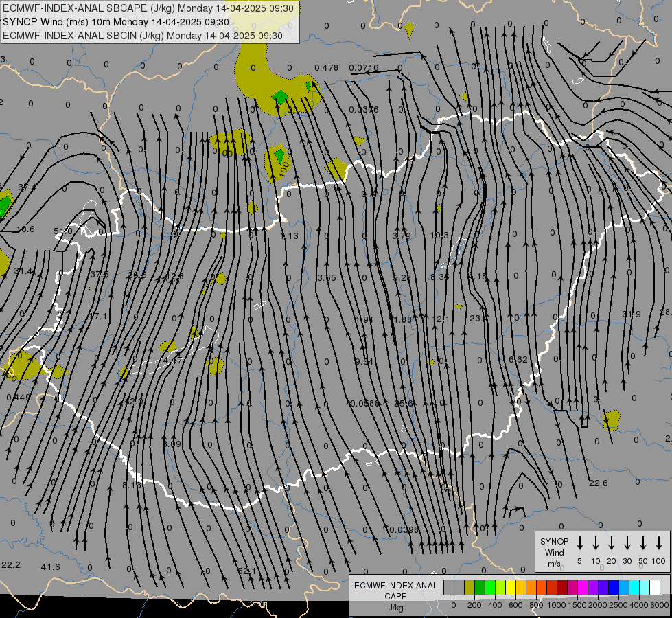Click the '41.6' value on the map
The width and height of the screenshot is (672, 618).
coord(50,567)
